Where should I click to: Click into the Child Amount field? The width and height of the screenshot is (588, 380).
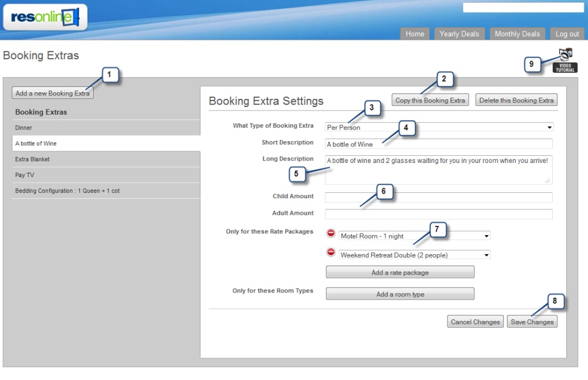[439, 197]
